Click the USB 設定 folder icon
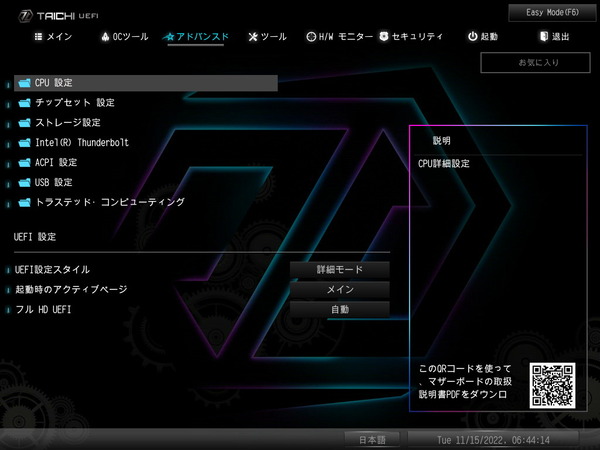600x450 pixels. (25, 183)
